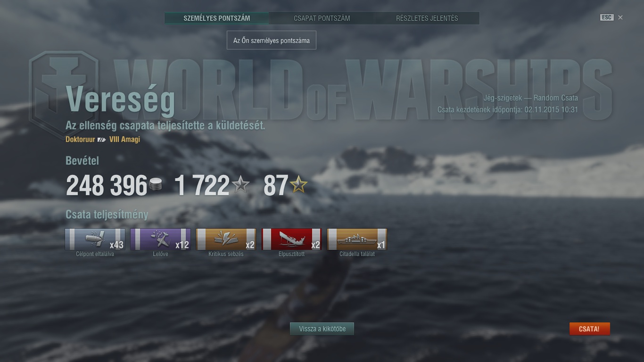The height and width of the screenshot is (362, 644).
Task: Switch to the Csapat pontszám tab
Action: (322, 18)
